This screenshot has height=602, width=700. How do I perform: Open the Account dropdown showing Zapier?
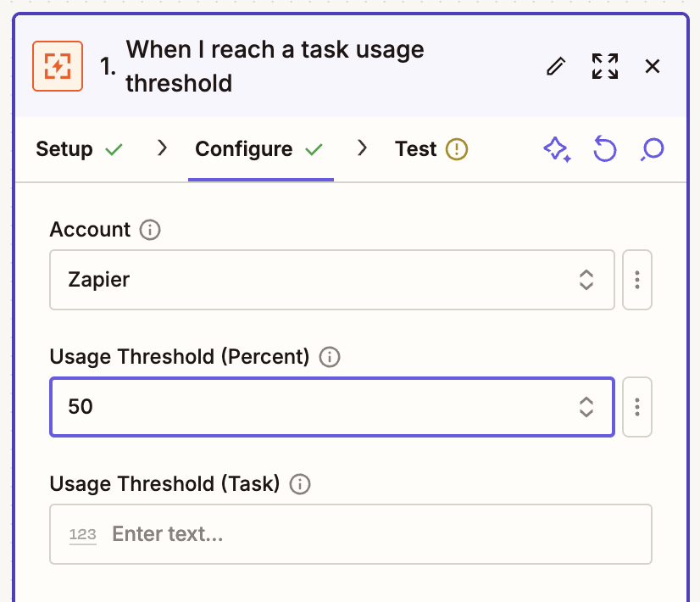tap(332, 280)
